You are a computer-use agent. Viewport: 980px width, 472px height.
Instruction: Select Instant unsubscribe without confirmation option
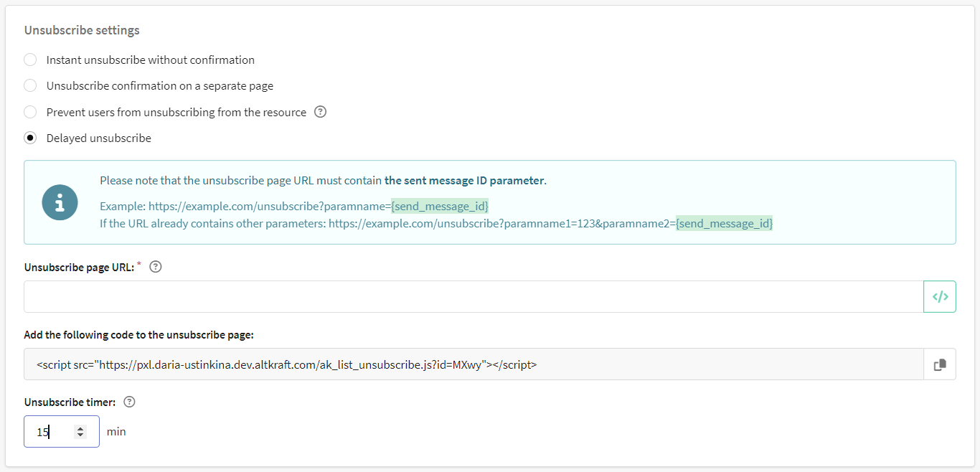(30, 60)
